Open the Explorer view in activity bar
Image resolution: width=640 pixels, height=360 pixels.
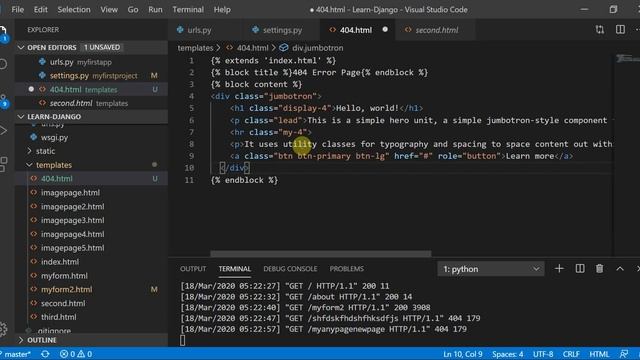(3, 33)
